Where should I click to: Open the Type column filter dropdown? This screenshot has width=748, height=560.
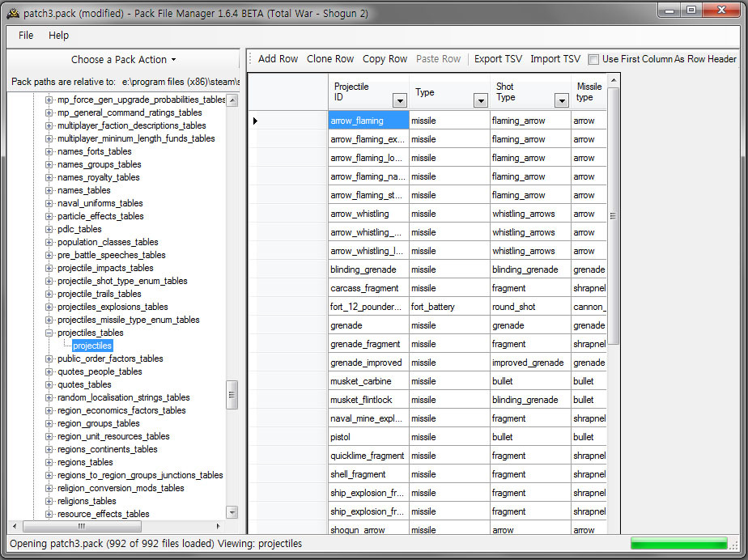(x=480, y=100)
